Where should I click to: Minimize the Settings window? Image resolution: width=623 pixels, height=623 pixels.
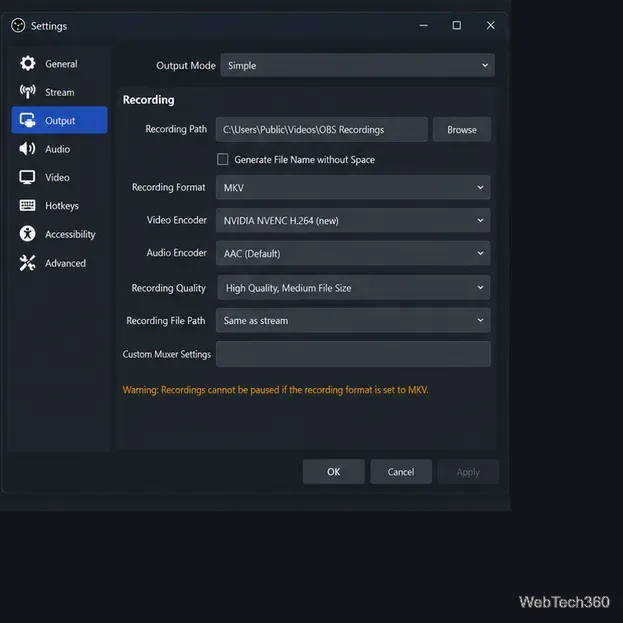coord(424,25)
